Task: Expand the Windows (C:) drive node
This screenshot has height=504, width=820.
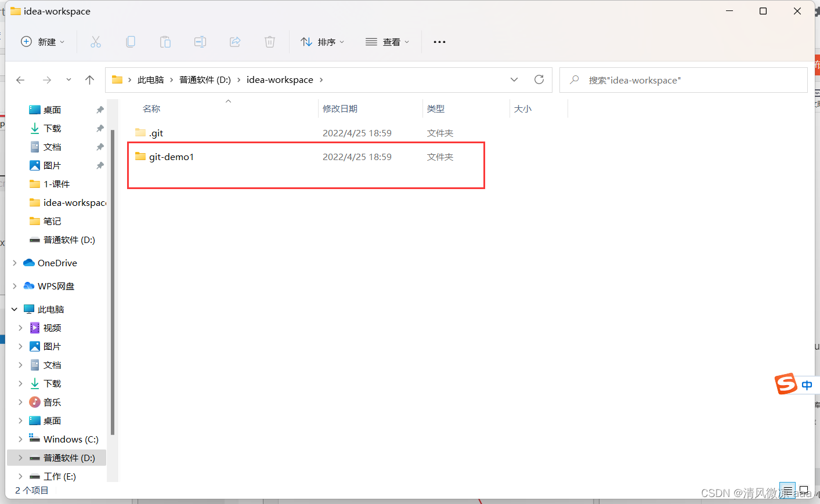Action: pos(20,439)
